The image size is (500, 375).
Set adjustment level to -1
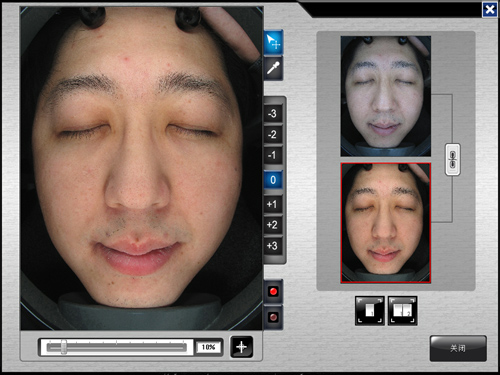pyautogui.click(x=273, y=155)
